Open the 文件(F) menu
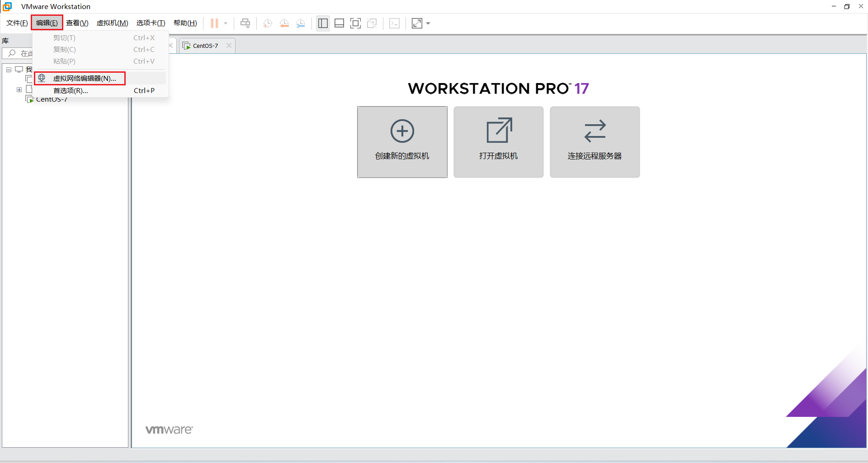The width and height of the screenshot is (868, 463). (x=17, y=23)
